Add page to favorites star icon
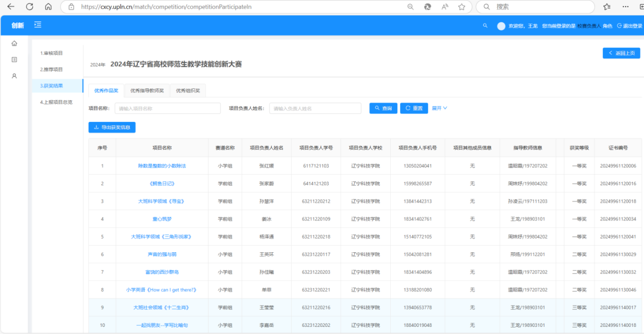Screen dimensions: 644x334 pos(461,7)
